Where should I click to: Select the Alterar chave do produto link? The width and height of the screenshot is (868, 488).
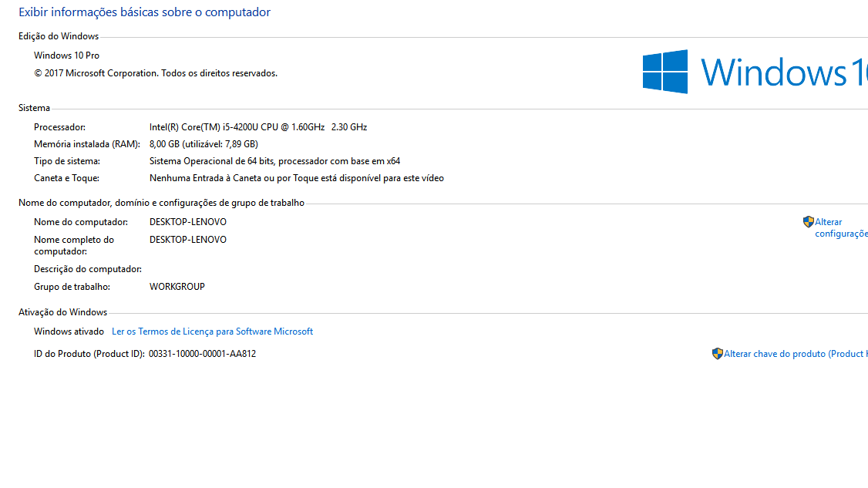pos(795,354)
